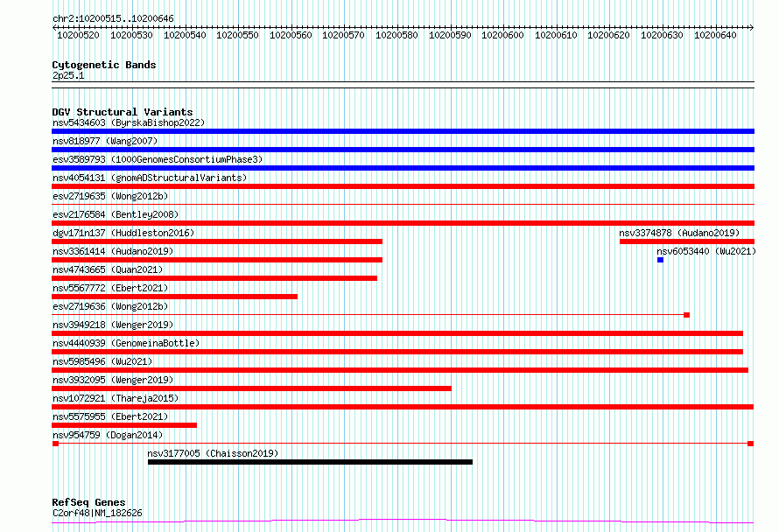This screenshot has width=779, height=532.
Task: Click the nsv5434603 (ByrskaBishop2022) variant label
Action: (x=129, y=122)
